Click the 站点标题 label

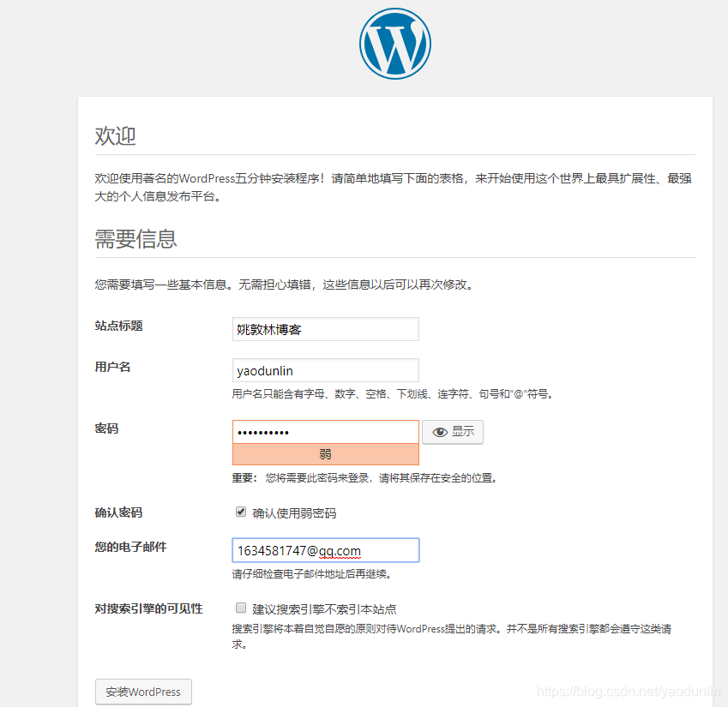tap(119, 326)
